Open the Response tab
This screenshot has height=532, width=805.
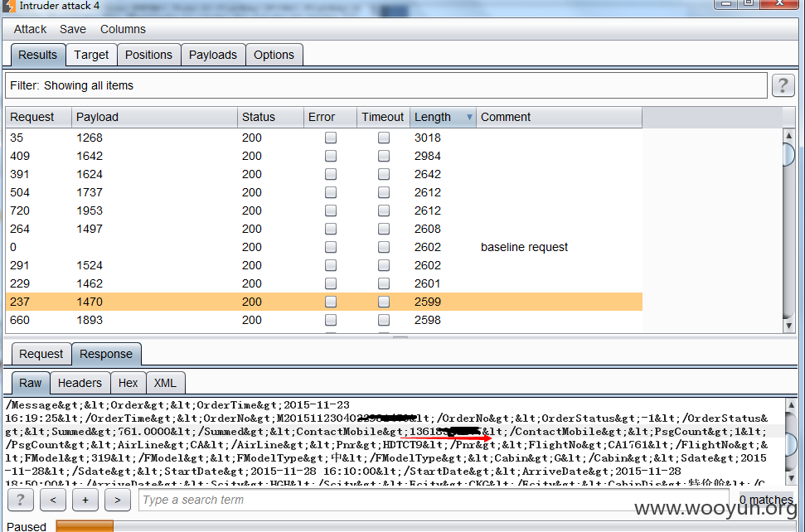(x=106, y=354)
